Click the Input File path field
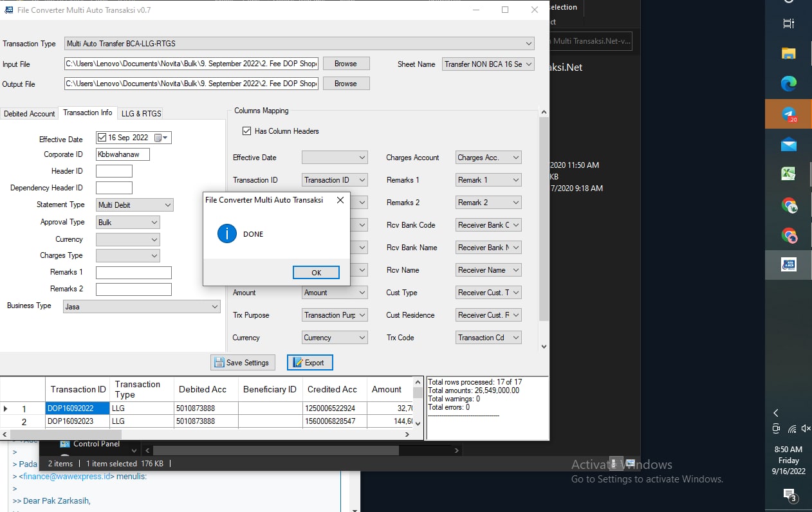Viewport: 812px width, 512px height. click(x=191, y=64)
